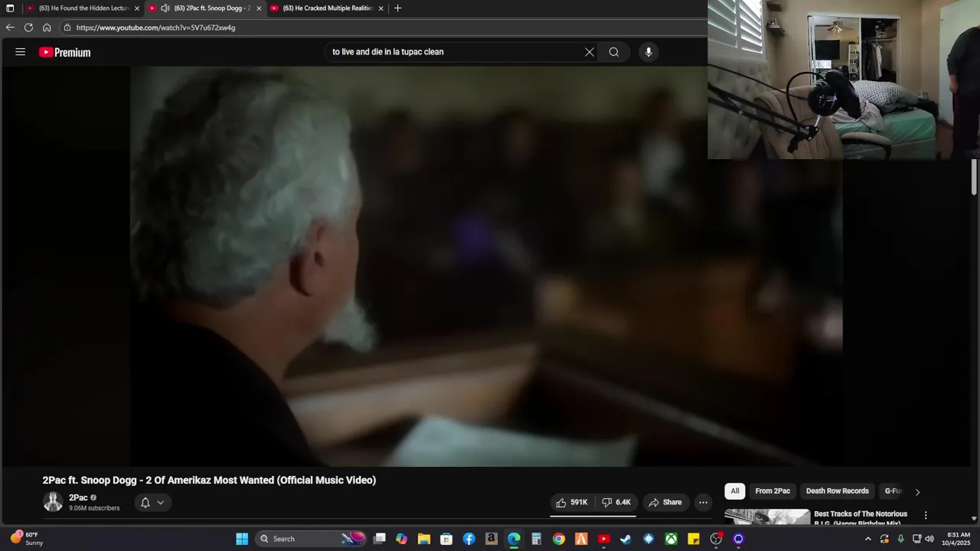This screenshot has height=551, width=980.
Task: Open options for Notorious B.I.G. video
Action: [x=926, y=516]
